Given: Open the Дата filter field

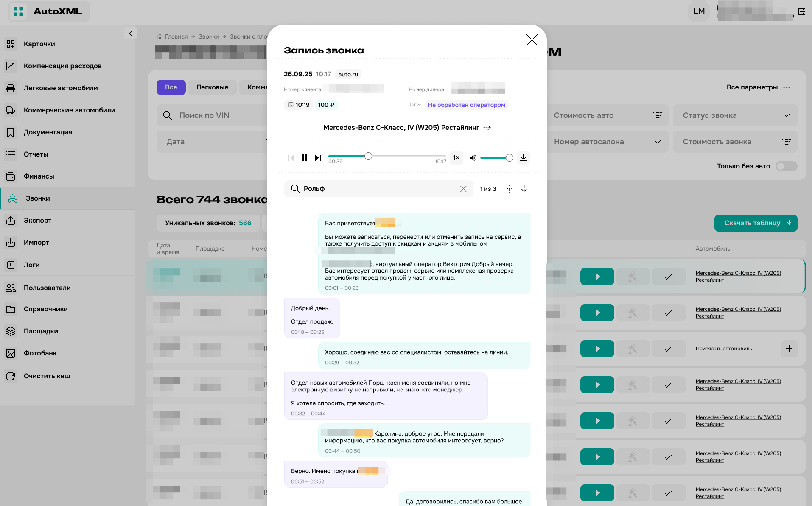Looking at the screenshot, I should click(212, 142).
